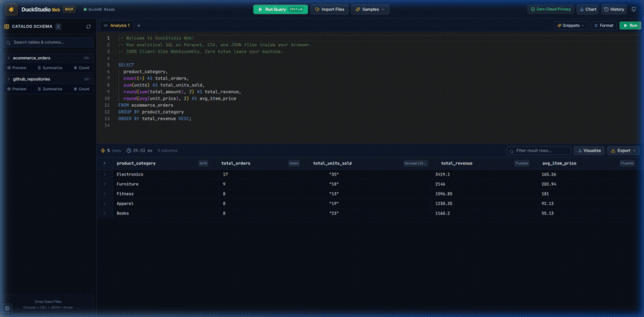Expand the github_repositories table

click(x=9, y=79)
